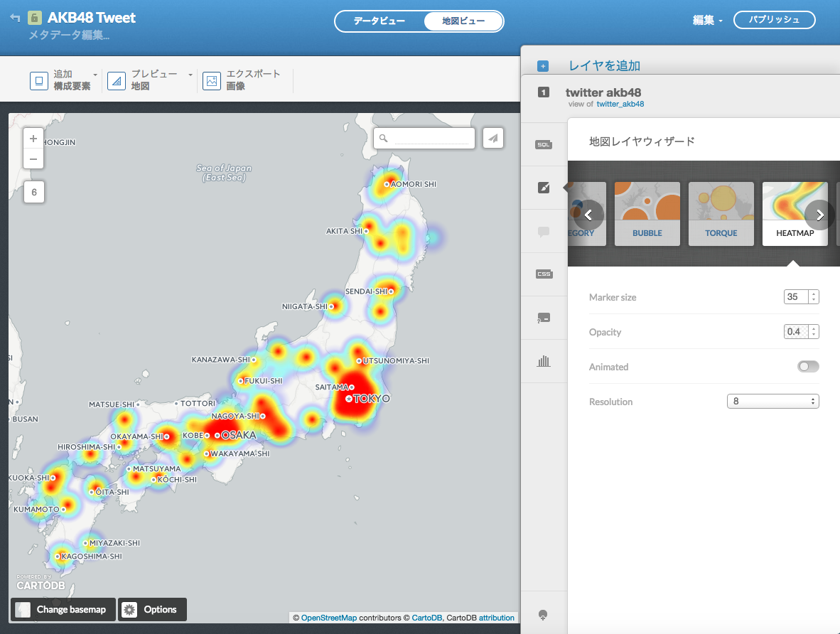
Task: Expand the プレビュー dropdown arrow
Action: point(190,75)
